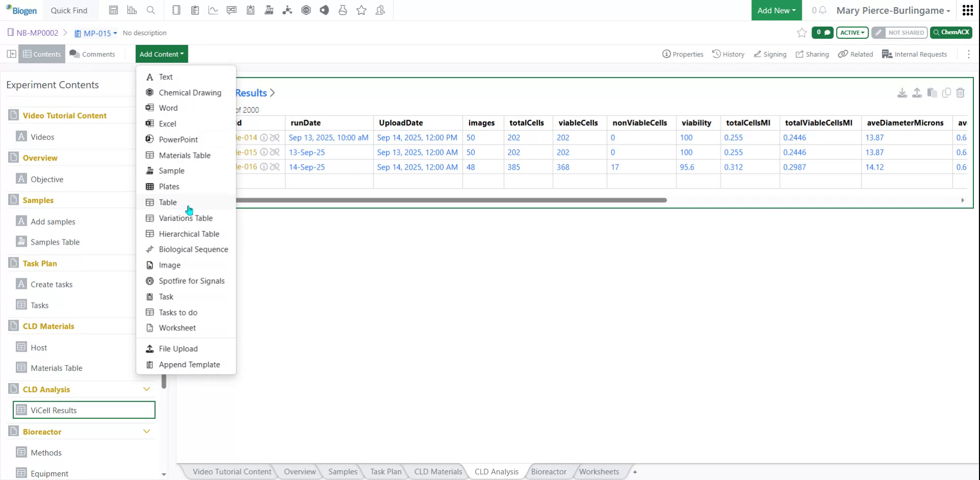Open the Quick Find search magnifier
Screen dimensions: 980x480
[151, 10]
